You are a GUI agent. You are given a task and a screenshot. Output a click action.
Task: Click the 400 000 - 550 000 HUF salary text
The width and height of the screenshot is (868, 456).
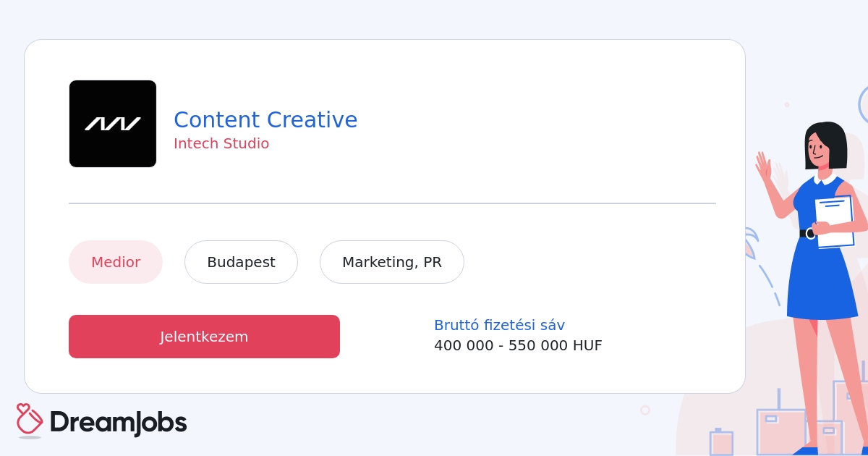point(518,345)
